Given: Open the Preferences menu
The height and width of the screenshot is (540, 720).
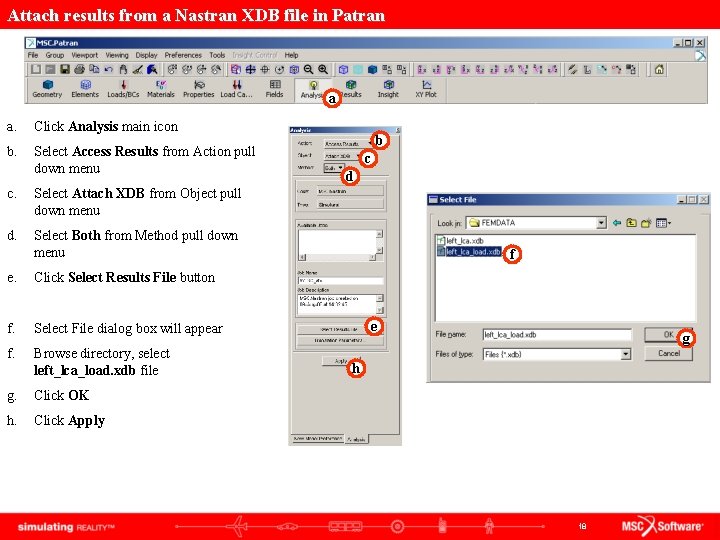Looking at the screenshot, I should (x=183, y=55).
